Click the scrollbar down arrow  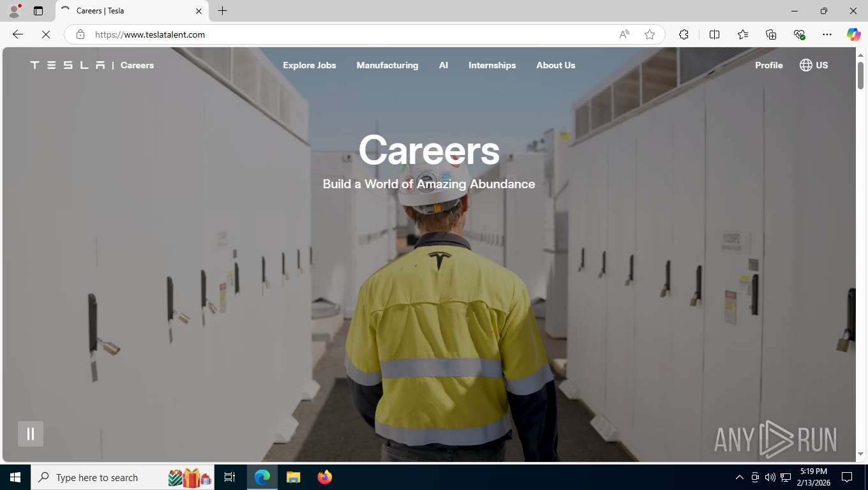tap(860, 454)
